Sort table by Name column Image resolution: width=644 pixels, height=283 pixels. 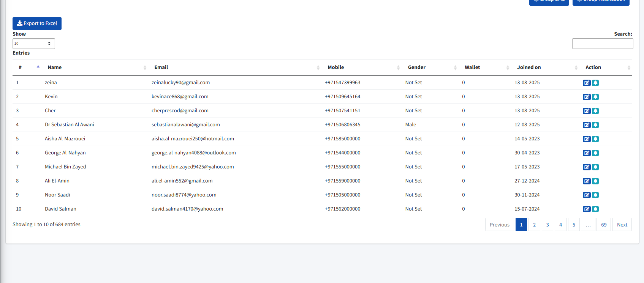(55, 68)
